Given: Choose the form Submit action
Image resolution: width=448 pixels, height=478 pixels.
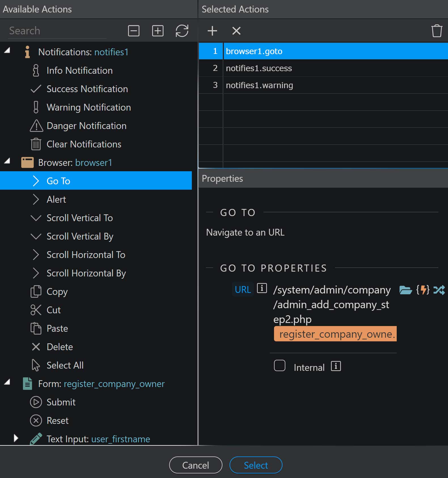Looking at the screenshot, I should coord(61,402).
